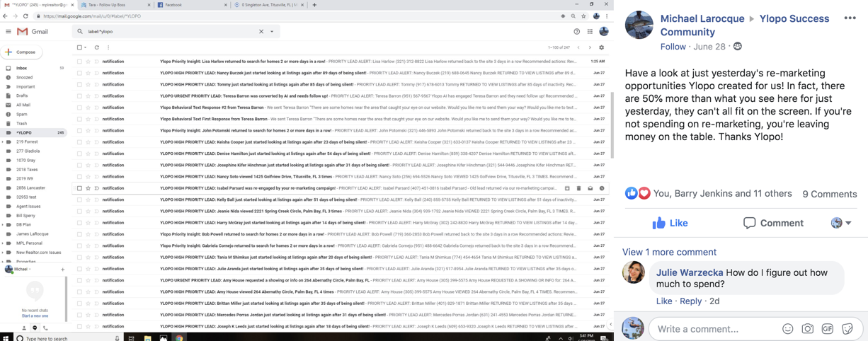Open Gmail settings gear icon
868x341 pixels.
tap(602, 48)
